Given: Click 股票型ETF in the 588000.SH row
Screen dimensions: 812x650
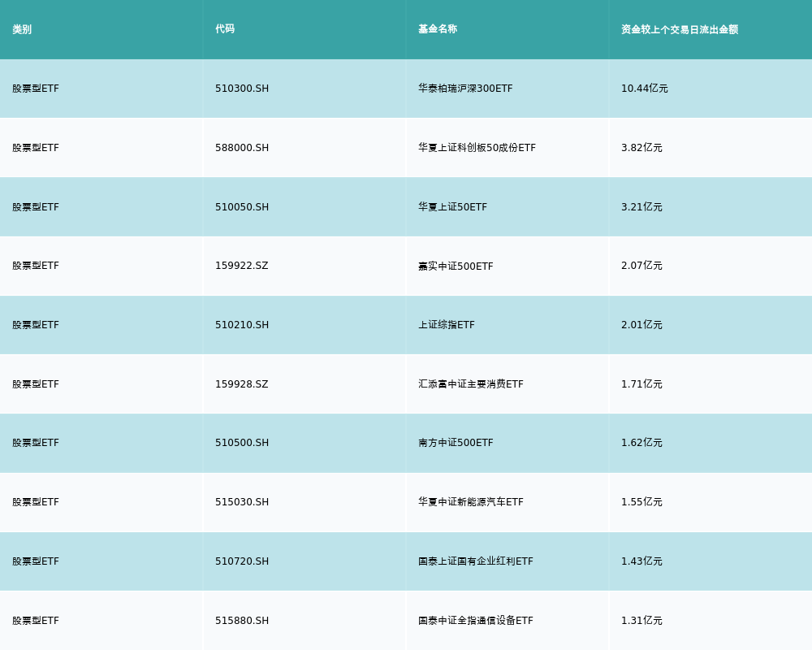Looking at the screenshot, I should [x=36, y=148].
